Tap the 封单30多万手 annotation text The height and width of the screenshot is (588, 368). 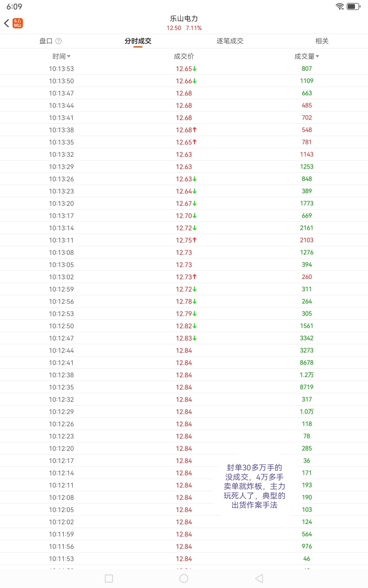pos(254,486)
